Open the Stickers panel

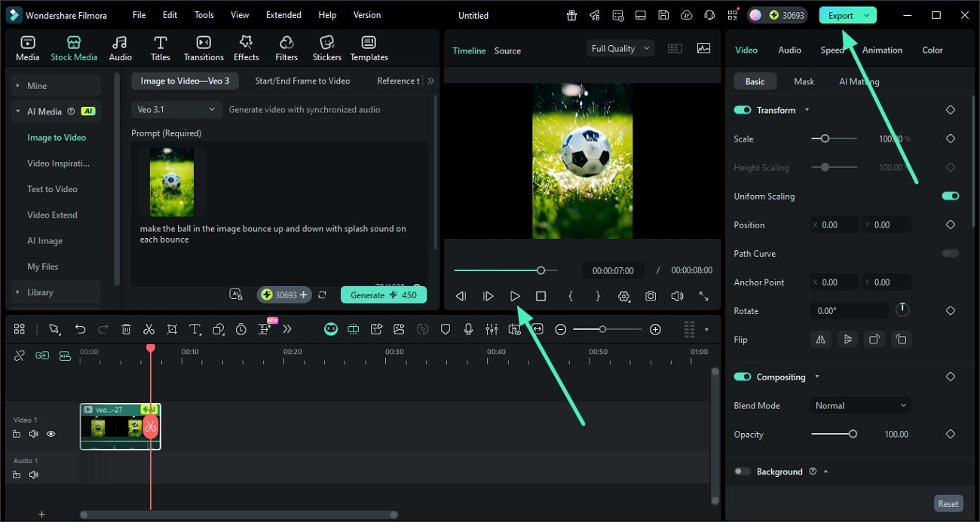326,48
